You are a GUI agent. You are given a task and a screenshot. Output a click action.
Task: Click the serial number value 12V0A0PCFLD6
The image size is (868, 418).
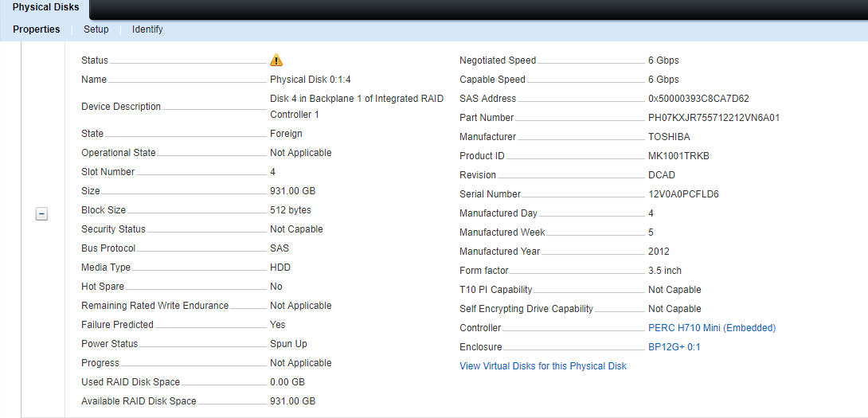click(x=684, y=194)
